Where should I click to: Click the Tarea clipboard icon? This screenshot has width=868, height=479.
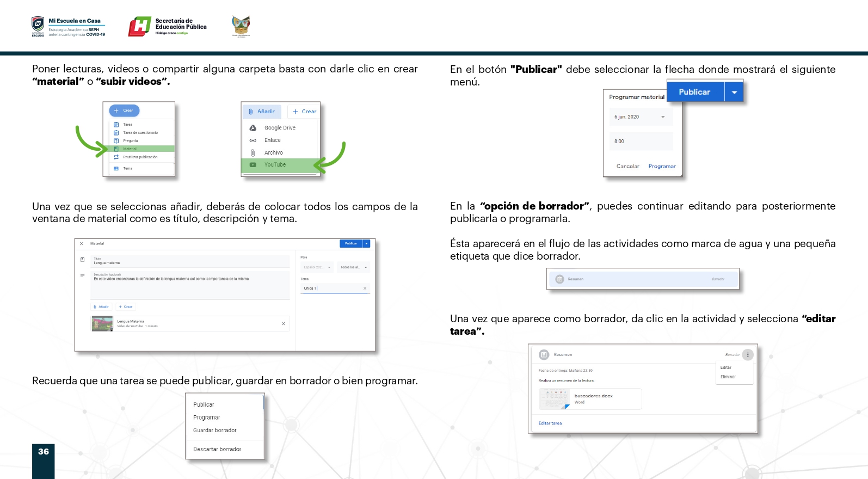(x=116, y=125)
